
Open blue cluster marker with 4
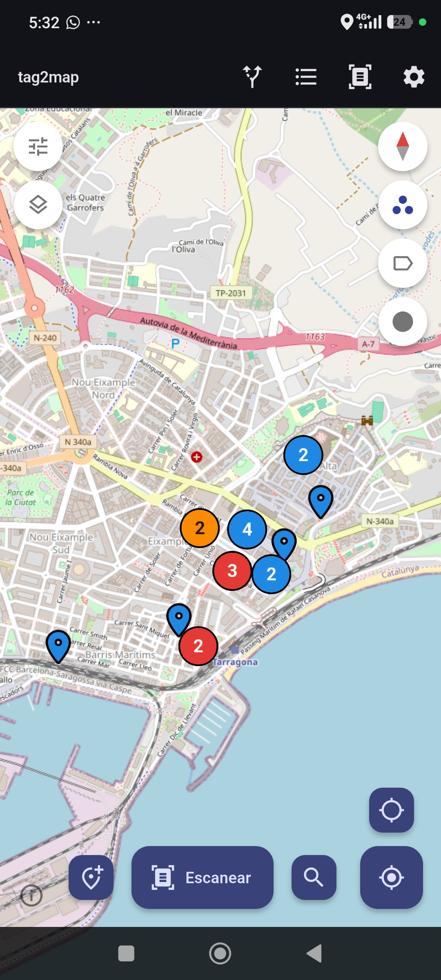[247, 529]
